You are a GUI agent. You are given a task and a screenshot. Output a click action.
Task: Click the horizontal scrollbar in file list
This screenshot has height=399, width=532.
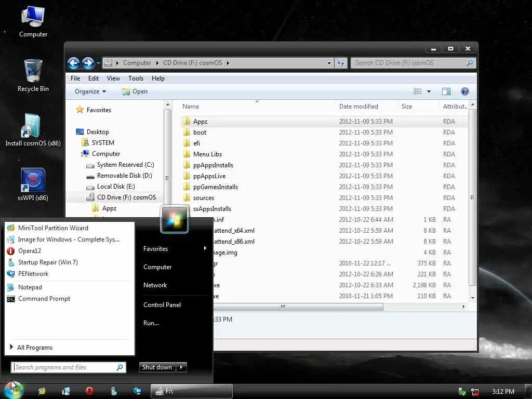tap(298, 307)
